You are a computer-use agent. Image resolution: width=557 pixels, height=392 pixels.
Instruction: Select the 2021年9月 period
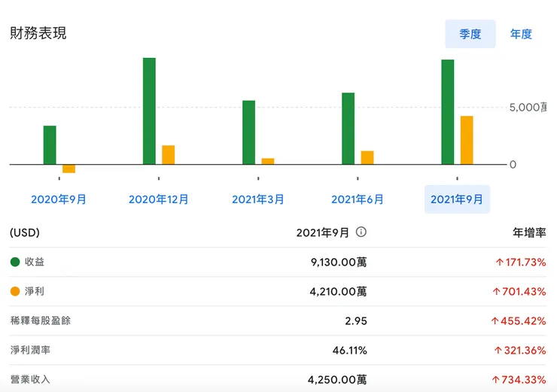[457, 199]
